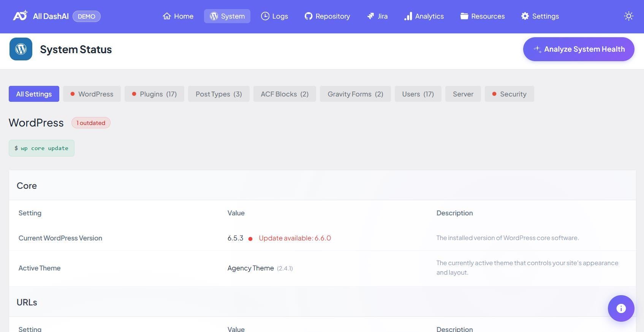
Task: Toggle light/dark theme sun icon
Action: click(x=629, y=16)
